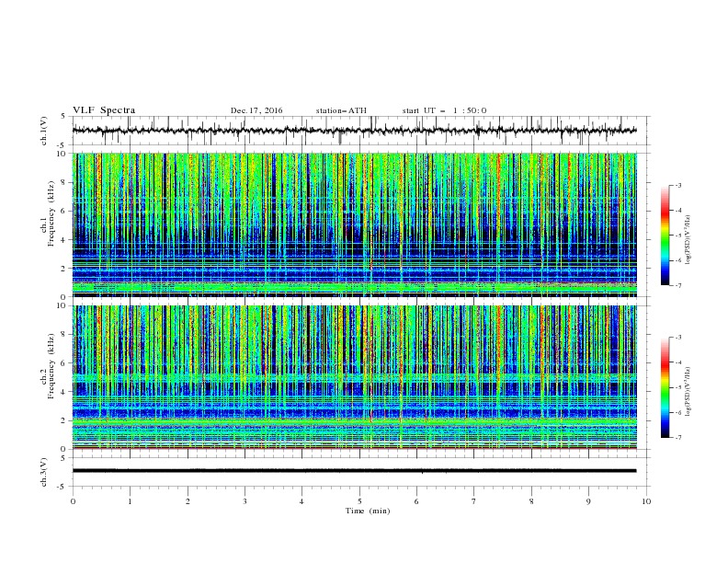The width and height of the screenshot is (728, 563).
Task: Click the "0" tick on the time axis
Action: pyautogui.click(x=73, y=501)
